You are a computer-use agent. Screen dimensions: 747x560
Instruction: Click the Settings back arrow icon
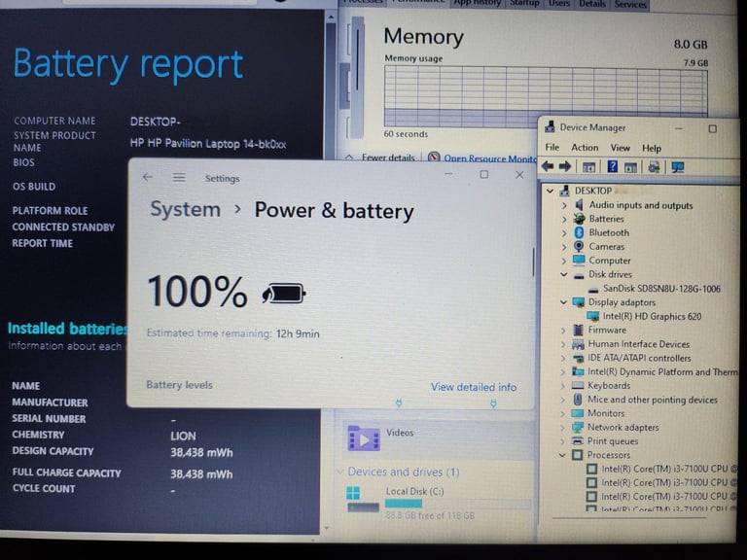click(147, 177)
